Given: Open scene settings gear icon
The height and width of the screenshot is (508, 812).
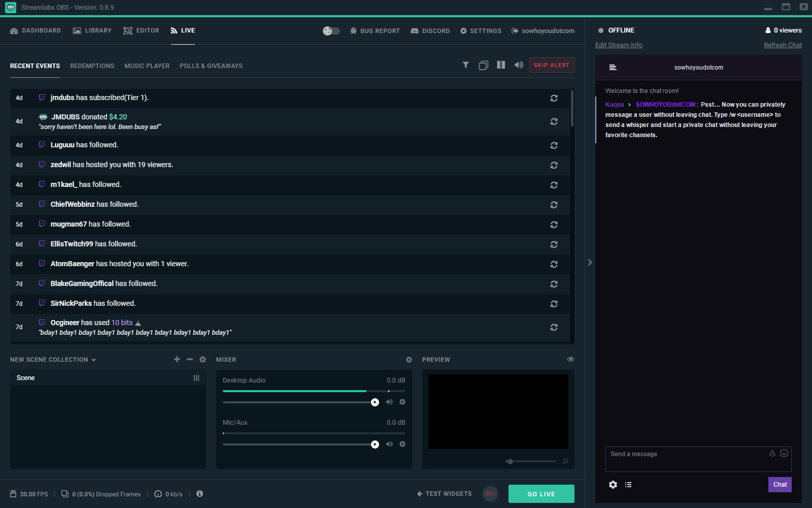Looking at the screenshot, I should tap(203, 359).
